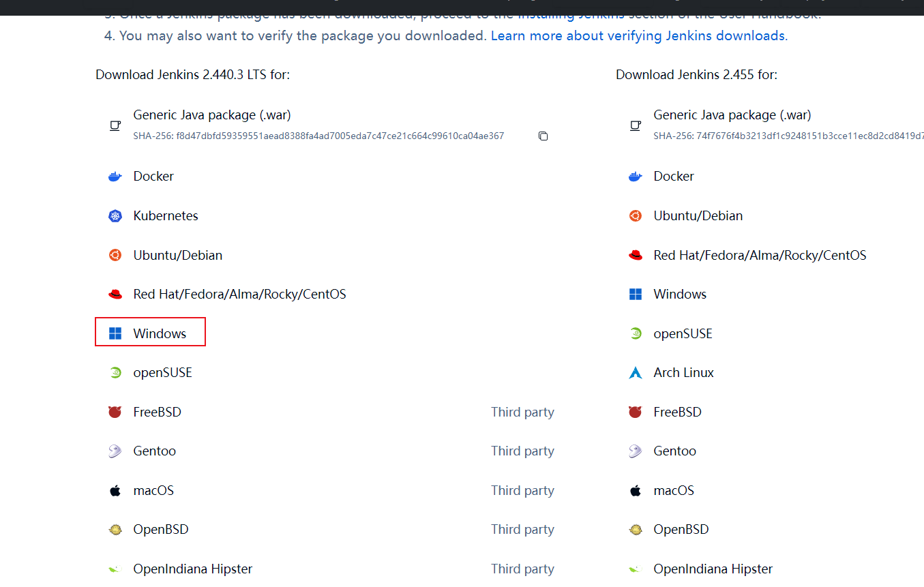924x587 pixels.
Task: Click the Gentoo icon in weekly column
Action: coord(635,451)
